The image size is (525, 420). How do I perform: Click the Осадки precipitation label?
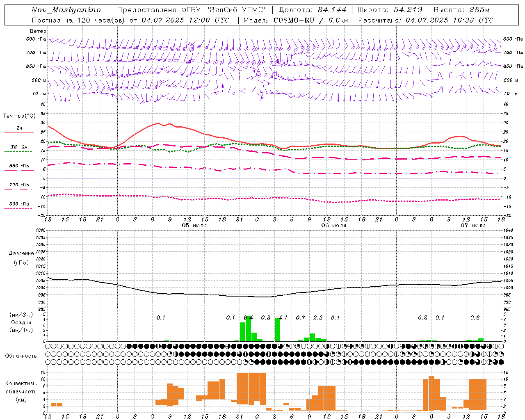pyautogui.click(x=21, y=322)
